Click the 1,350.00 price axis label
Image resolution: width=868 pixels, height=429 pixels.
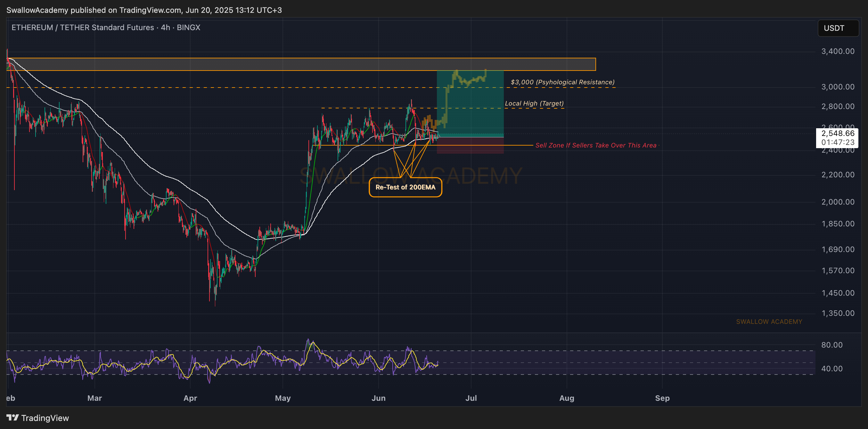click(x=838, y=313)
